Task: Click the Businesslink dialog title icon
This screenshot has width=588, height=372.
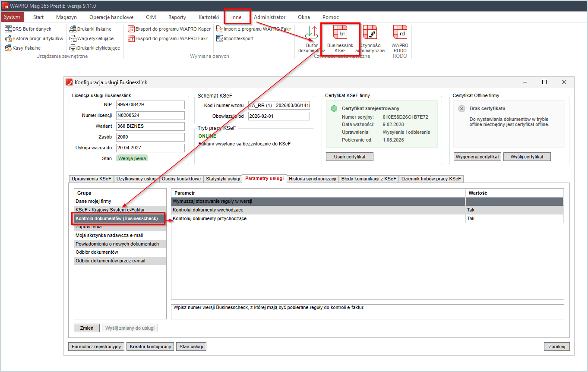Action: tap(69, 82)
